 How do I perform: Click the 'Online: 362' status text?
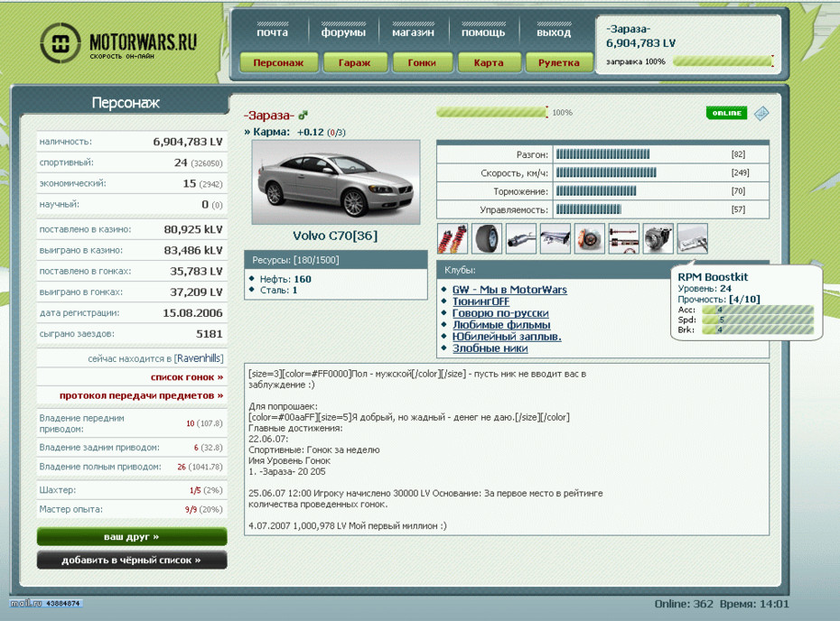684,604
